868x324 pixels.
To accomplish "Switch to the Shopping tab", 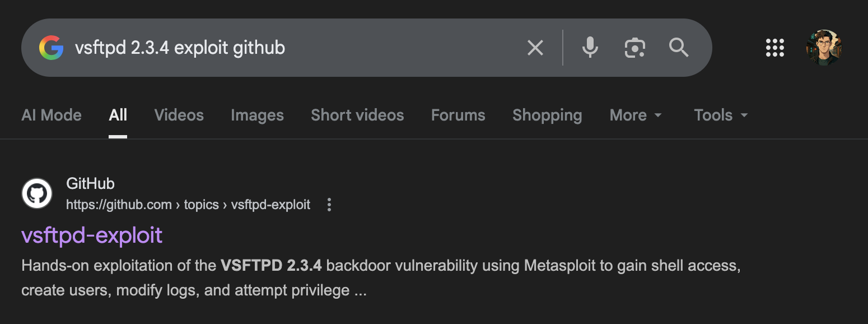I will pyautogui.click(x=547, y=115).
